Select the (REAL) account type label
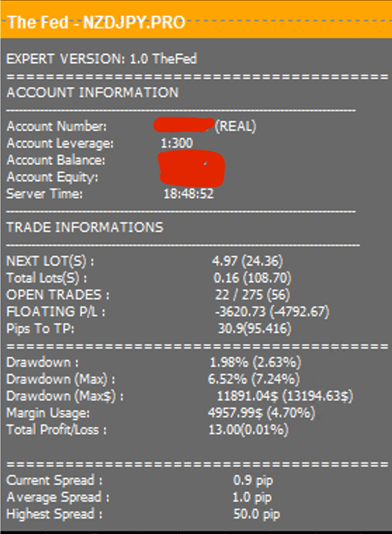This screenshot has width=392, height=534. [x=235, y=126]
